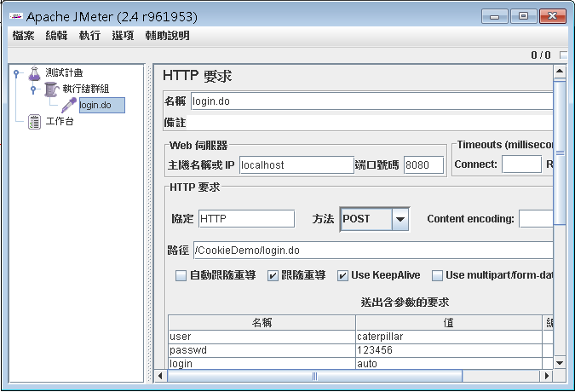Click the 備註 comment field
This screenshot has height=392, width=575.
click(x=370, y=123)
